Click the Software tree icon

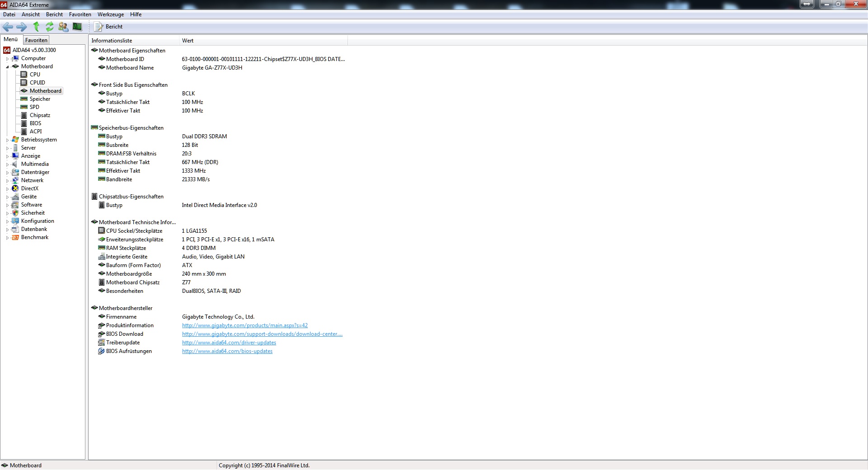[15, 205]
